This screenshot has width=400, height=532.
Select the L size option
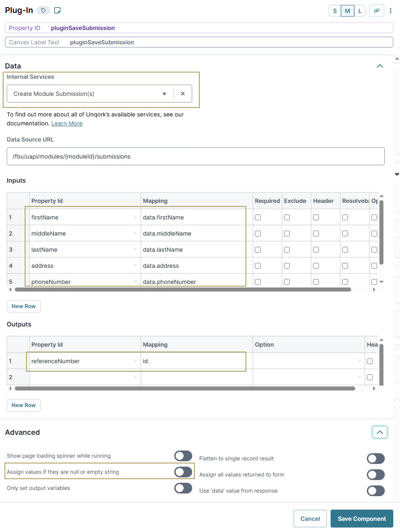tap(360, 10)
